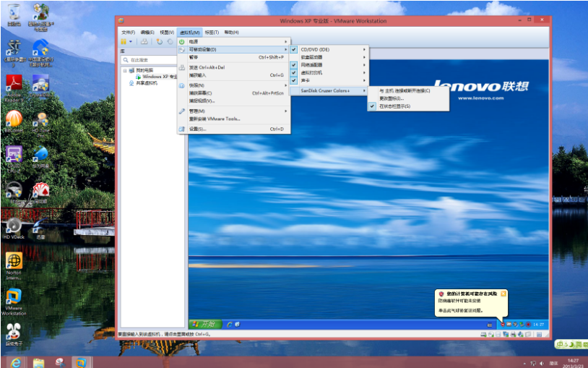Image resolution: width=588 pixels, height=368 pixels.
Task: Open BitComet desktop icon
Action: [x=14, y=121]
